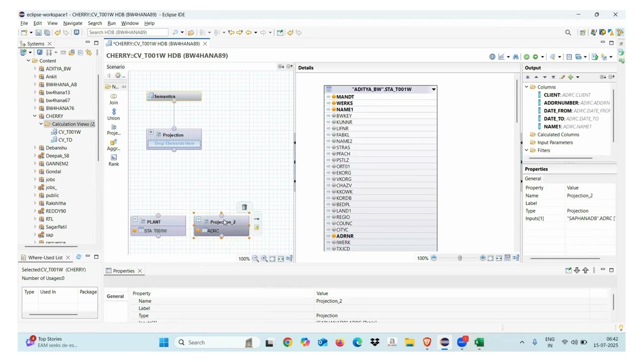
Task: Open the Run menu
Action: pyautogui.click(x=112, y=23)
